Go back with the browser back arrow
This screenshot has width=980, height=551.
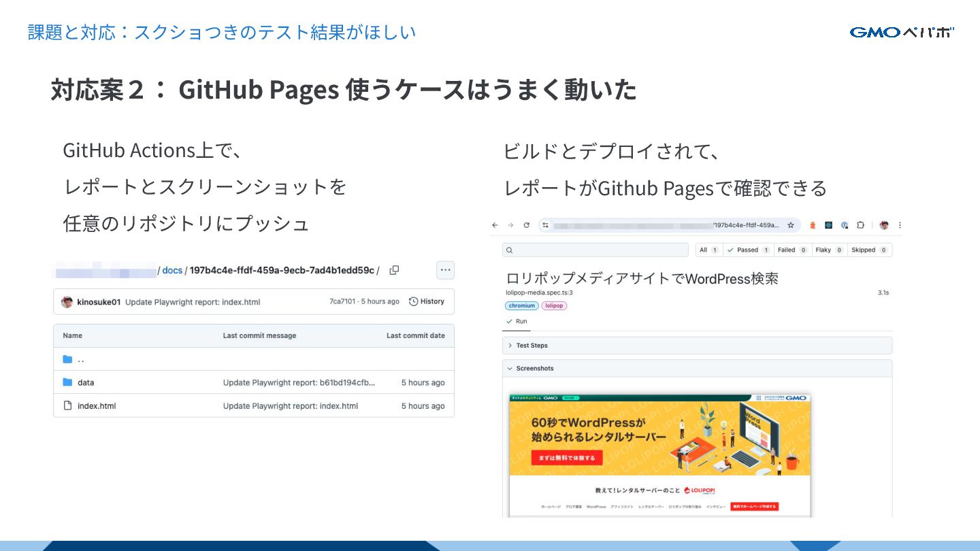coord(495,225)
